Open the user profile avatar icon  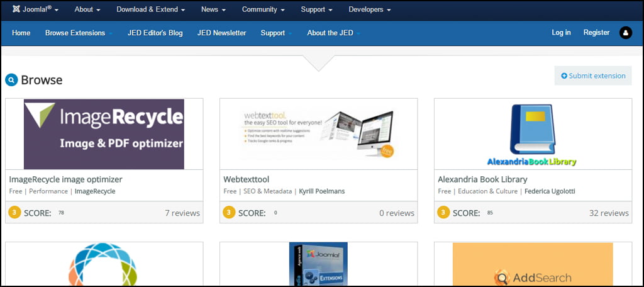(x=626, y=33)
